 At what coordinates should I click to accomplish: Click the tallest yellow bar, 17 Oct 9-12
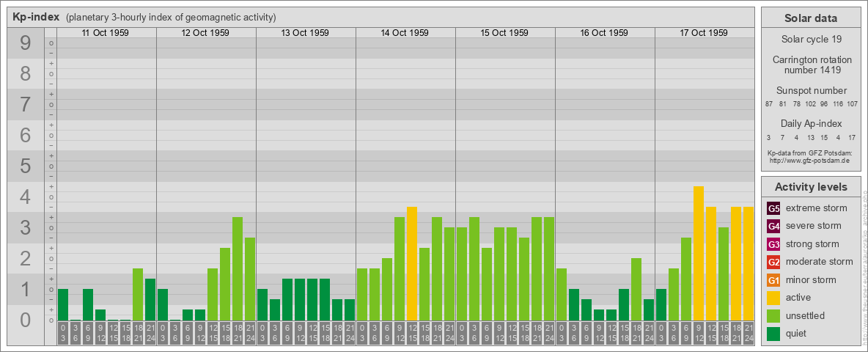(x=699, y=253)
